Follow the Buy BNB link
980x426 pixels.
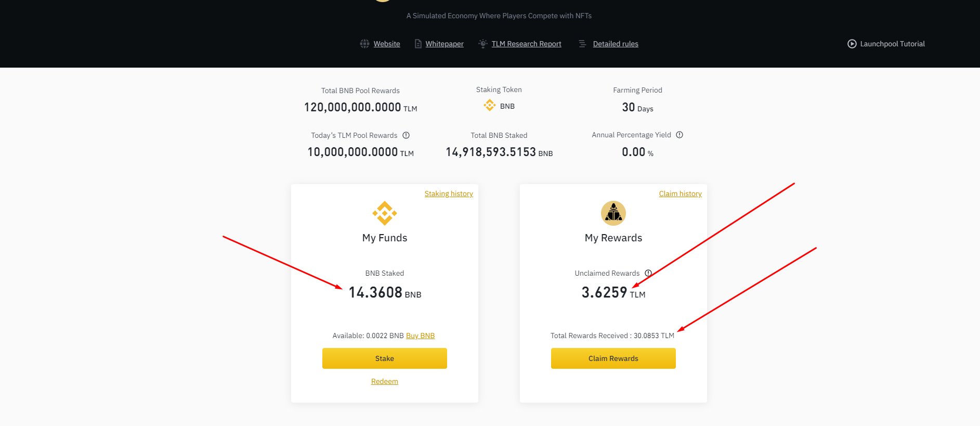tap(420, 335)
